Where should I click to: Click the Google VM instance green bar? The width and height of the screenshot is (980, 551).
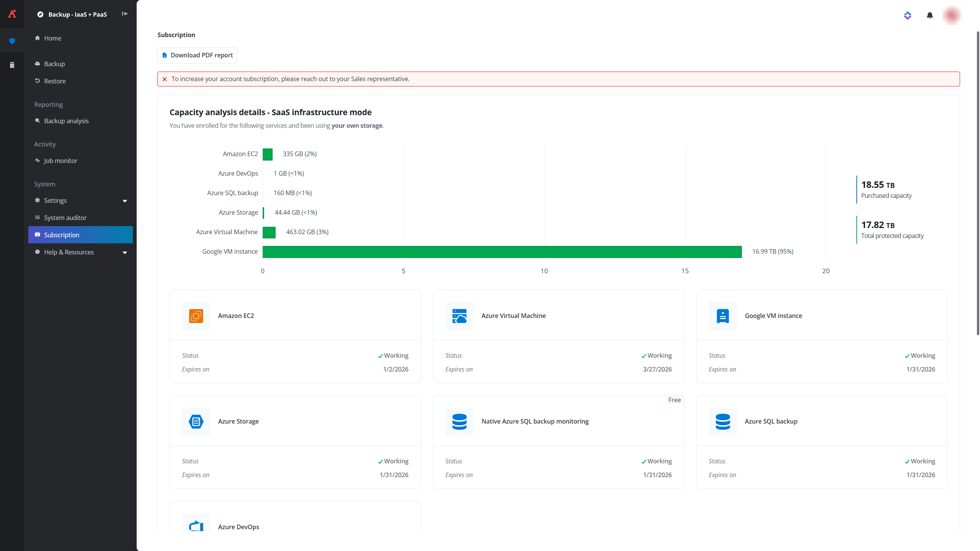(501, 252)
